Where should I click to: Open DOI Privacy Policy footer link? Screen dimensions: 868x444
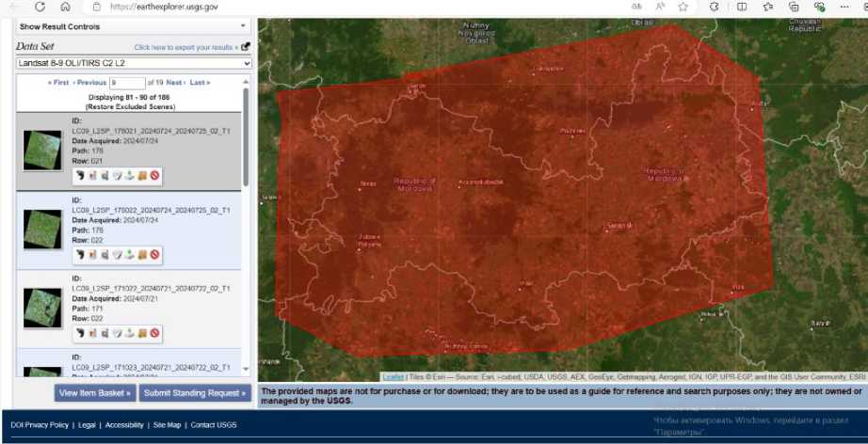40,425
